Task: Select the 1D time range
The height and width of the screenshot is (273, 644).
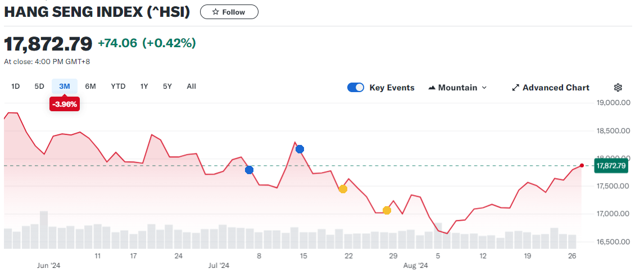Action: (x=16, y=87)
